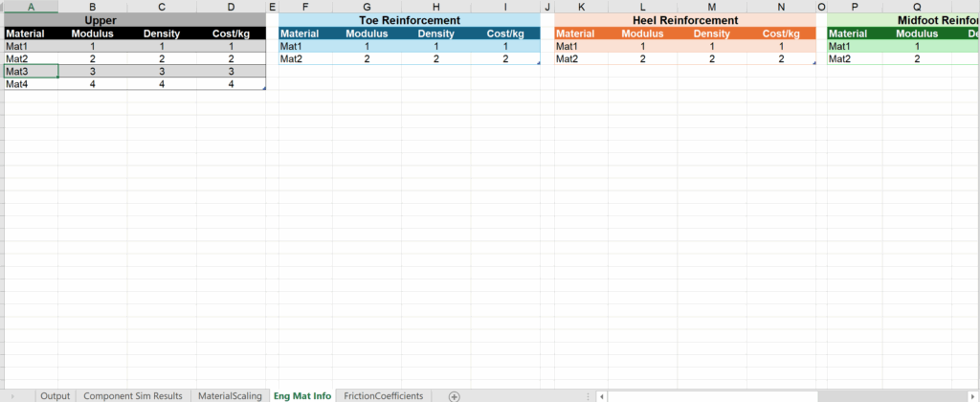This screenshot has width=980, height=402.
Task: Click the add new sheet plus icon
Action: [454, 396]
